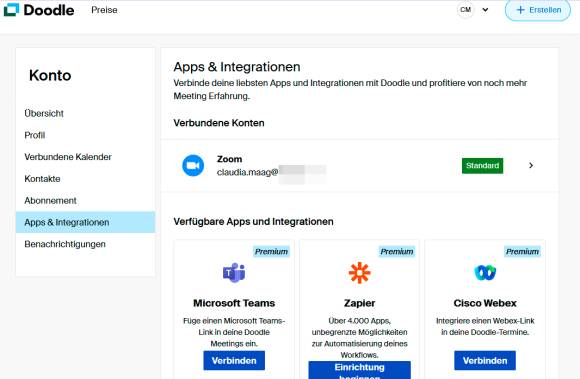Click the Zapier asterisk logo icon
The width and height of the screenshot is (580, 379).
coord(359,273)
